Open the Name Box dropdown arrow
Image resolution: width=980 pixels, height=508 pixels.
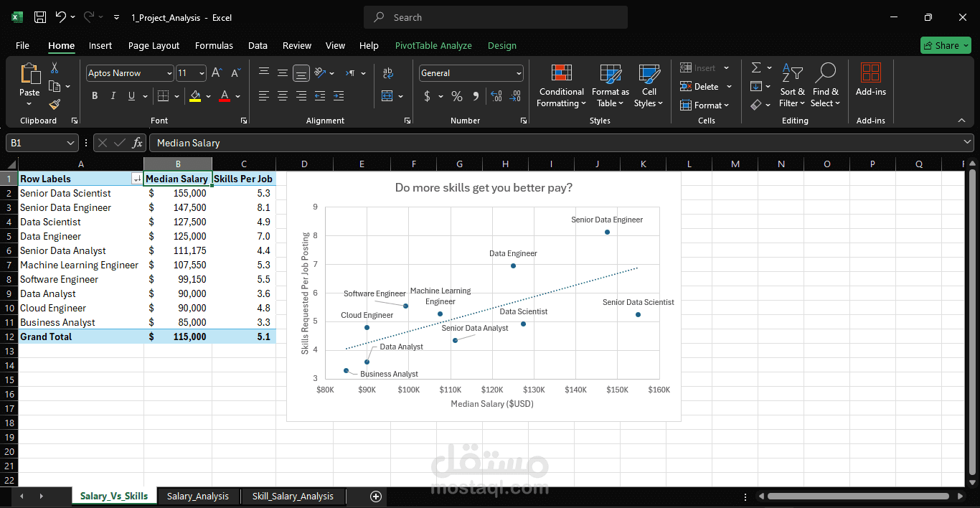pyautogui.click(x=70, y=143)
